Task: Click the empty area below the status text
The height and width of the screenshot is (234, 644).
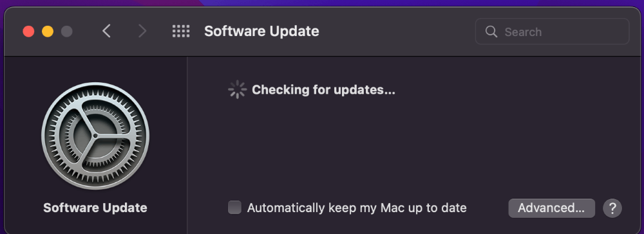Action: [x=411, y=147]
